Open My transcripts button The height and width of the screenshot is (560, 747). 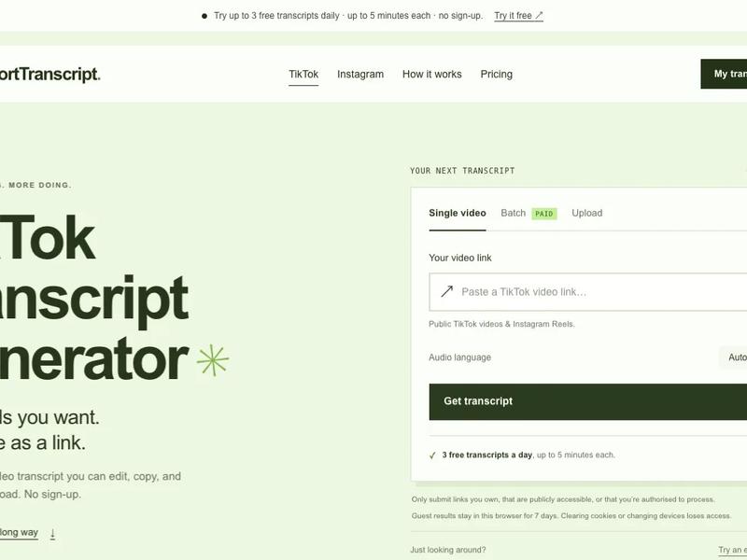coord(725,74)
